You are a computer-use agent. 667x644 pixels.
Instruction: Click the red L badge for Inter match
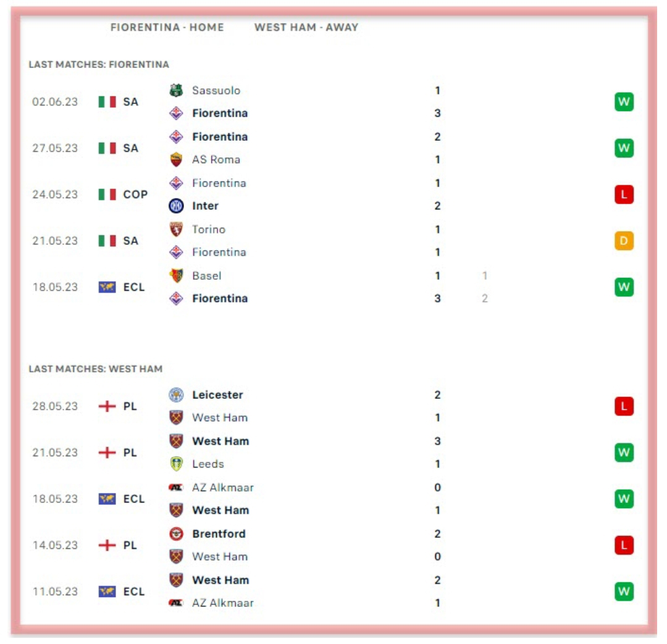tap(624, 194)
